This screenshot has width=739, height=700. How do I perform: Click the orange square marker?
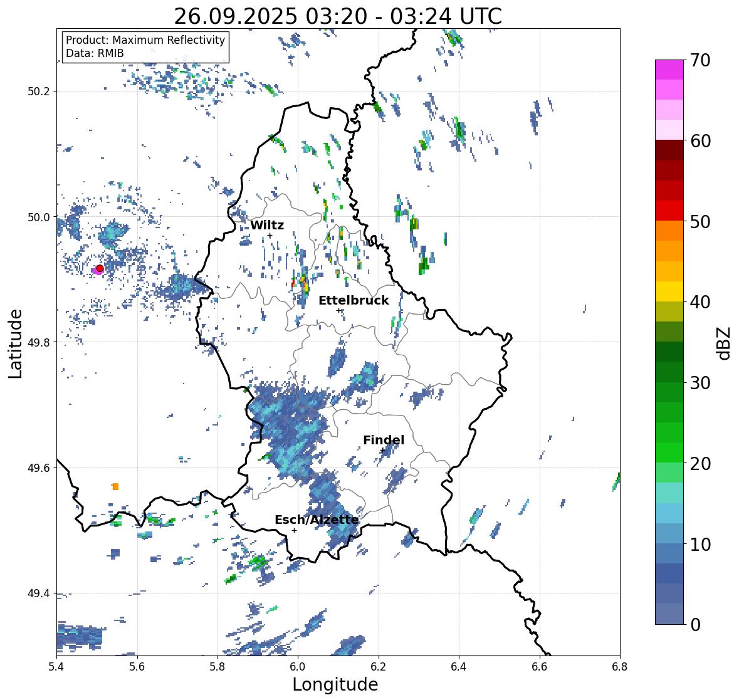(115, 486)
